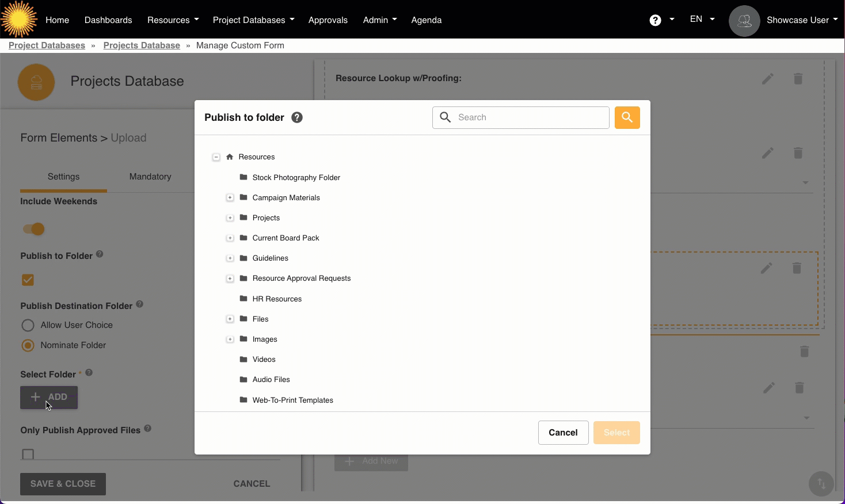Select the Allow User Choice radio button
The height and width of the screenshot is (504, 845).
(x=28, y=325)
